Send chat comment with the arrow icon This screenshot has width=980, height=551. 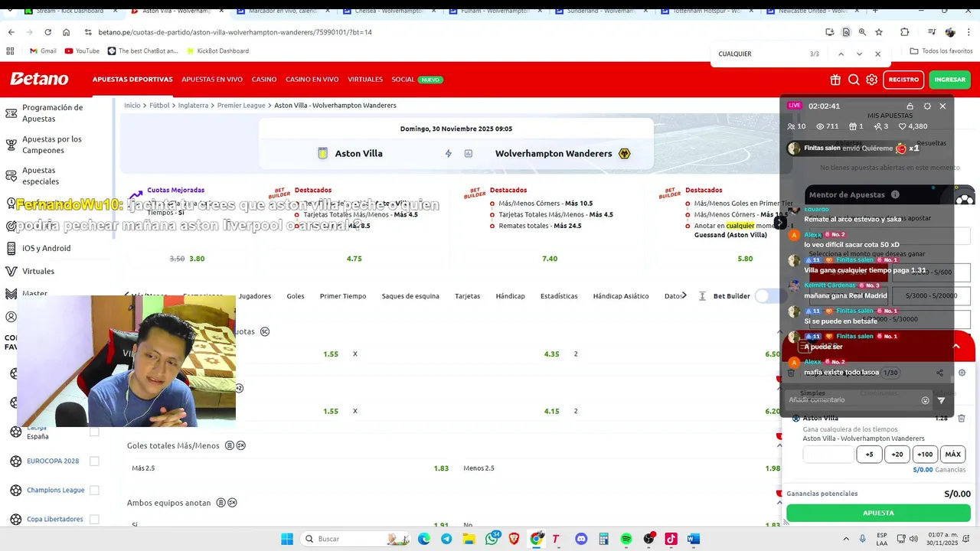point(941,400)
